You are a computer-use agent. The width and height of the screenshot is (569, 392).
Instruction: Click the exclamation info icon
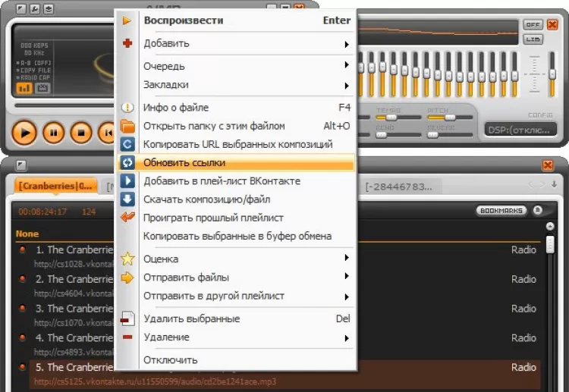[x=127, y=108]
